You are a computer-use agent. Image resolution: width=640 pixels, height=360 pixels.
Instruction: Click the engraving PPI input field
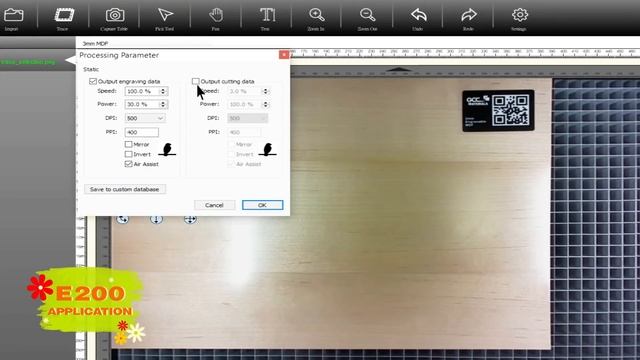(142, 132)
